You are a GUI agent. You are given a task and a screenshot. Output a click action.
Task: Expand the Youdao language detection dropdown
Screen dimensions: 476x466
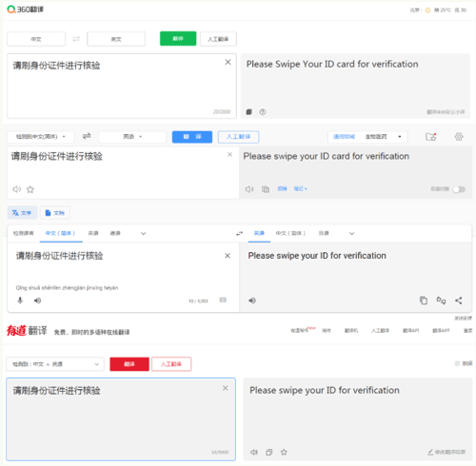(55, 364)
